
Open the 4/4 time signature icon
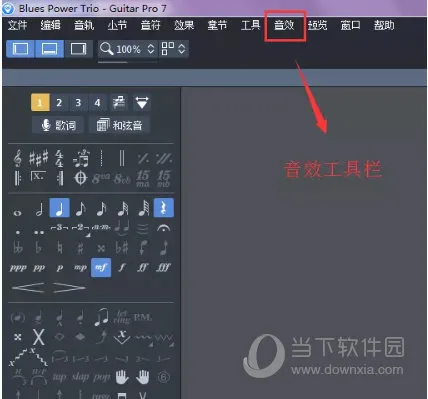(59, 158)
